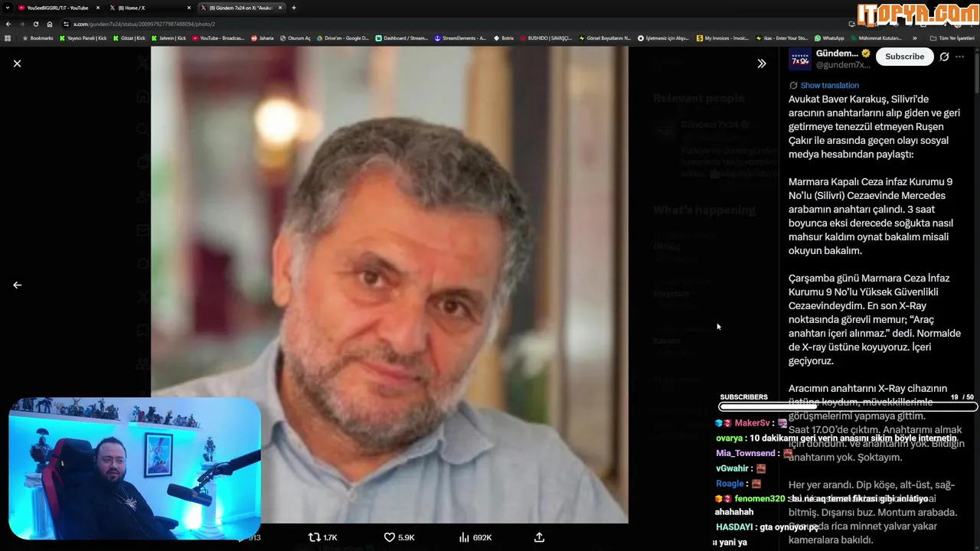This screenshot has height=551, width=980.
Task: Close the Gündem 7x24 on X tab
Action: [280, 8]
